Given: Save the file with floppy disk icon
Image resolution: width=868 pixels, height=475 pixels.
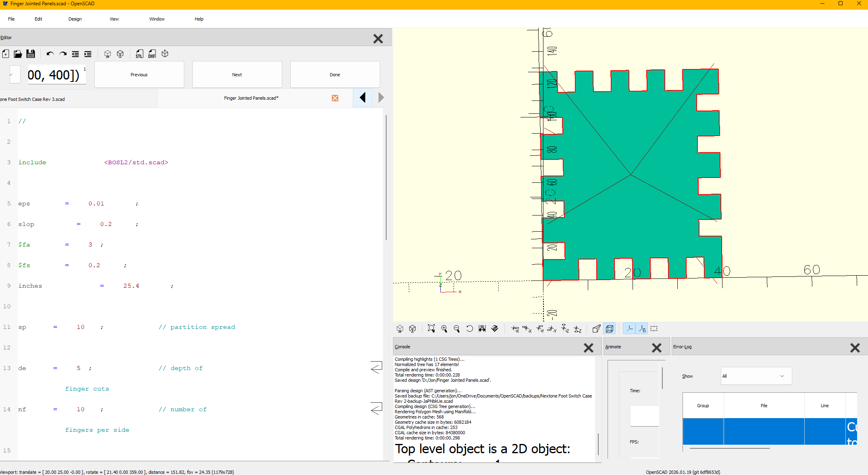Looking at the screenshot, I should [x=31, y=54].
